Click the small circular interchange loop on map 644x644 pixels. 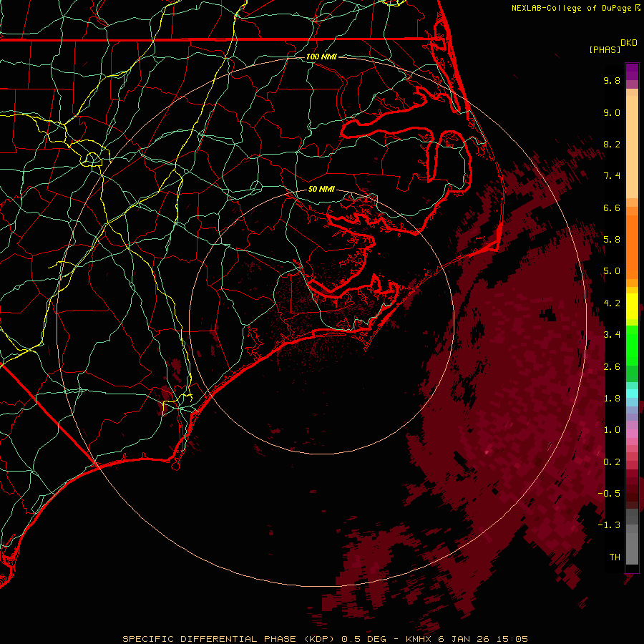(x=92, y=158)
